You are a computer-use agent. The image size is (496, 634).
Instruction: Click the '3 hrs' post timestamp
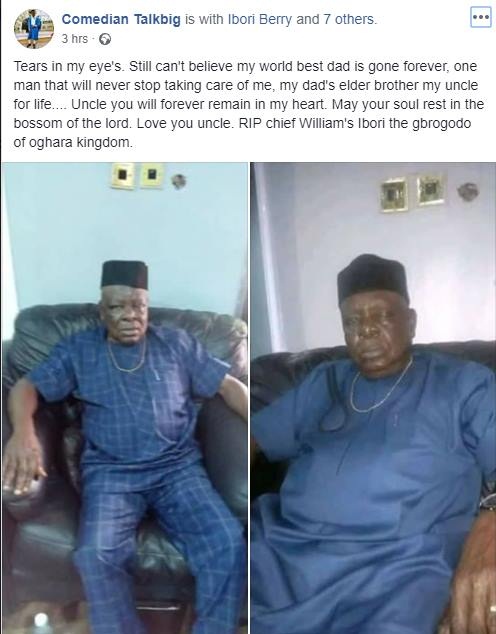(x=74, y=39)
